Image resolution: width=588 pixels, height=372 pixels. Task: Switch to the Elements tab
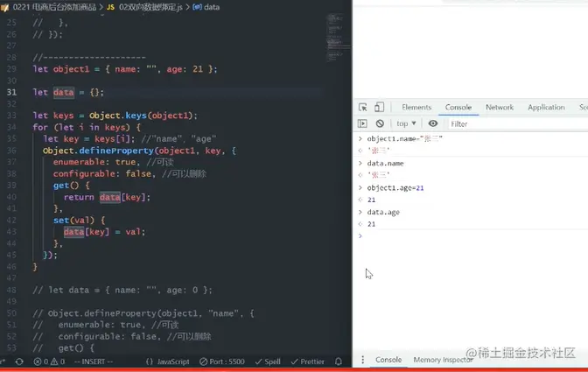(416, 108)
